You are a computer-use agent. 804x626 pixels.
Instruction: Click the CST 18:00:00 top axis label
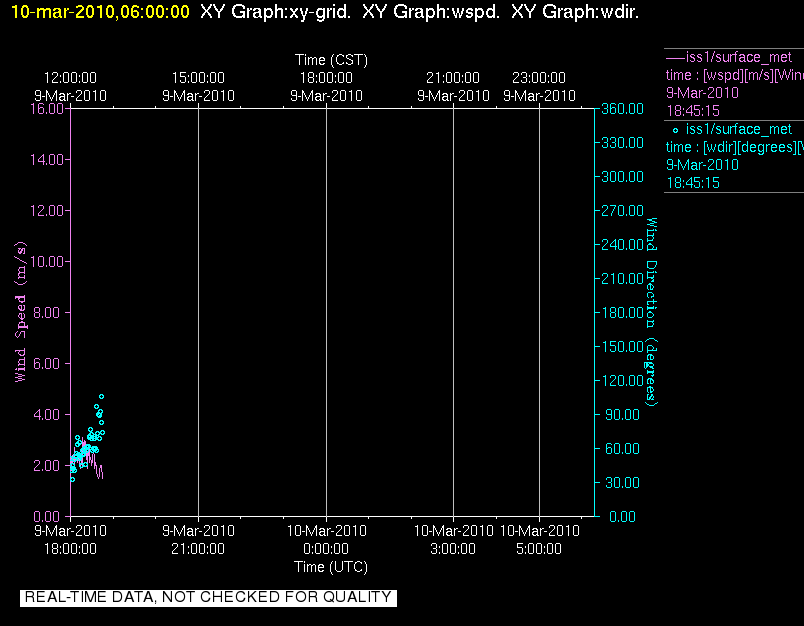point(326,78)
